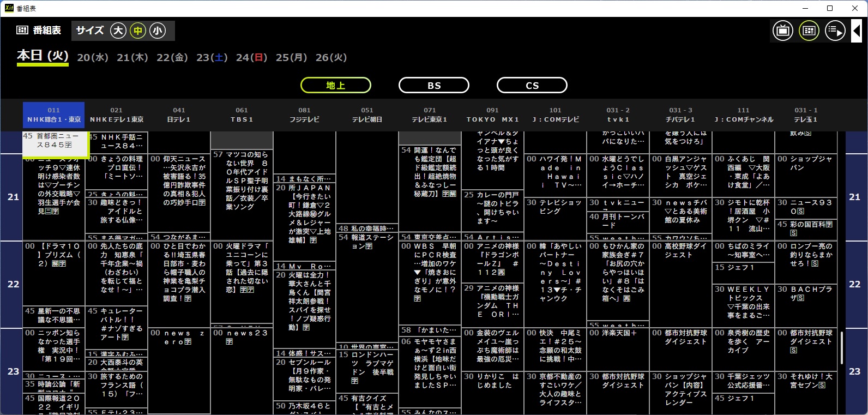The height and width of the screenshot is (415, 868).
Task: Open ロンブー亮の釣りならまかせろ program
Action: click(806, 262)
